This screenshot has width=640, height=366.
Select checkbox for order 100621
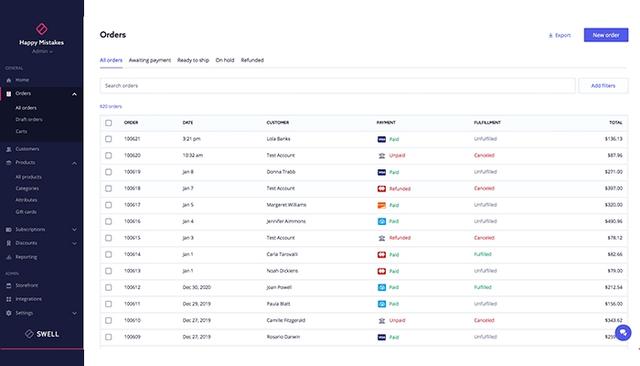pos(108,139)
